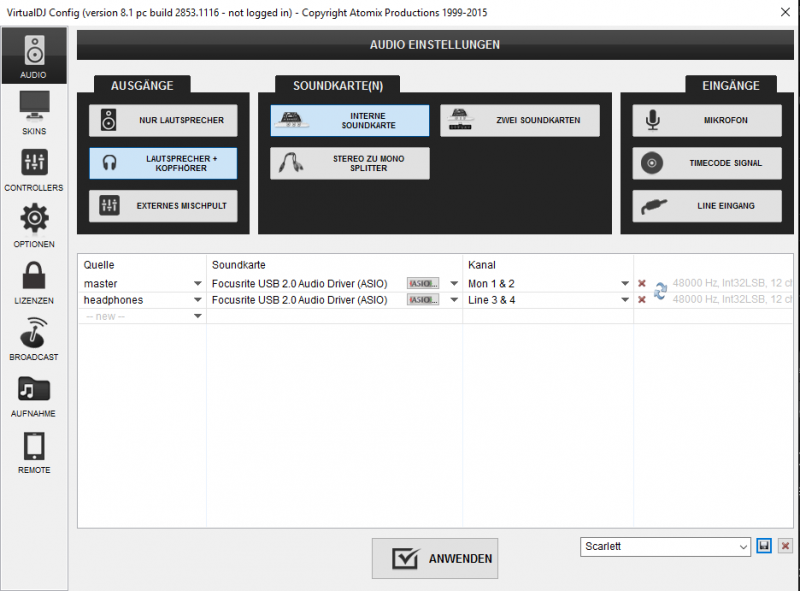800x591 pixels.
Task: Choose Zwei Soundkarten option
Action: click(x=520, y=120)
